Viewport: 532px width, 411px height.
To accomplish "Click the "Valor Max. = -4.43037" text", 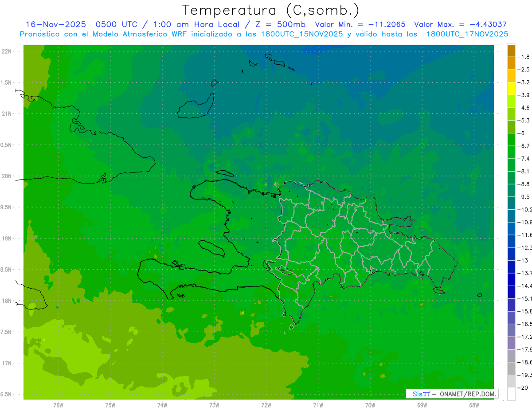I will pyautogui.click(x=460, y=24).
